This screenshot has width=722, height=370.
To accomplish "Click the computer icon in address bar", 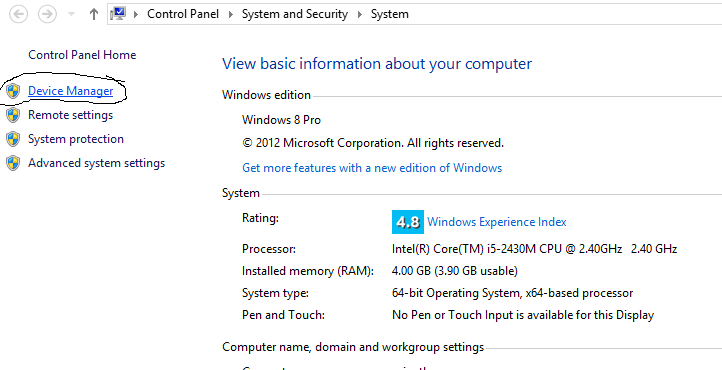I will click(118, 14).
